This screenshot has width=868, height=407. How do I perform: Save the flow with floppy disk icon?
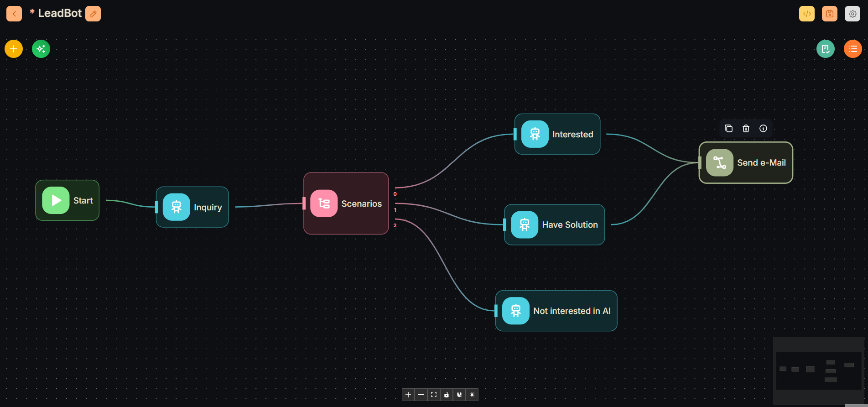(829, 14)
